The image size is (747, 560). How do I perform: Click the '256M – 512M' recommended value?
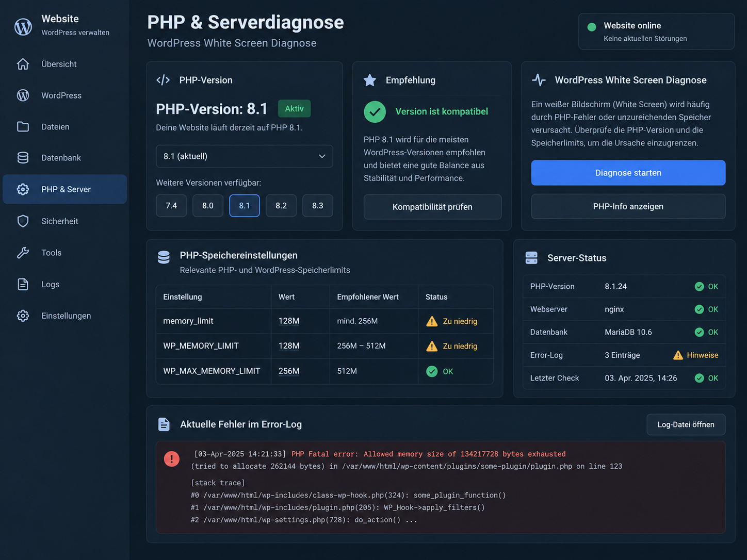[x=361, y=346]
